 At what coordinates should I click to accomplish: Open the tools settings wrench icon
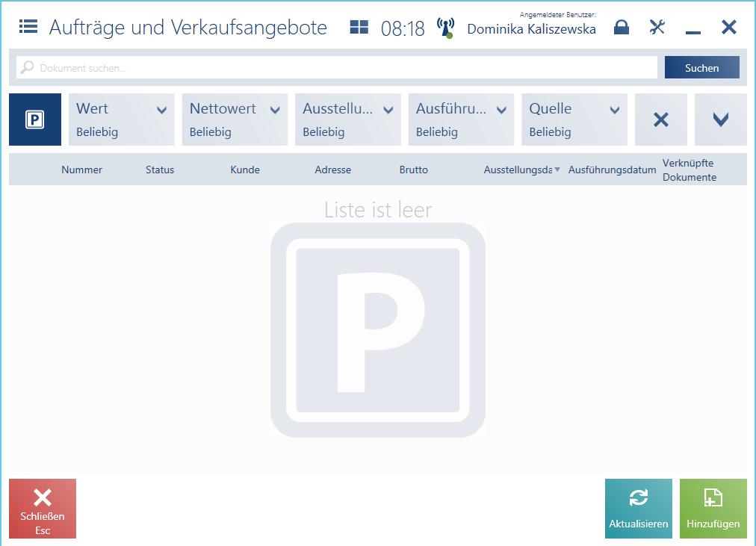point(657,28)
